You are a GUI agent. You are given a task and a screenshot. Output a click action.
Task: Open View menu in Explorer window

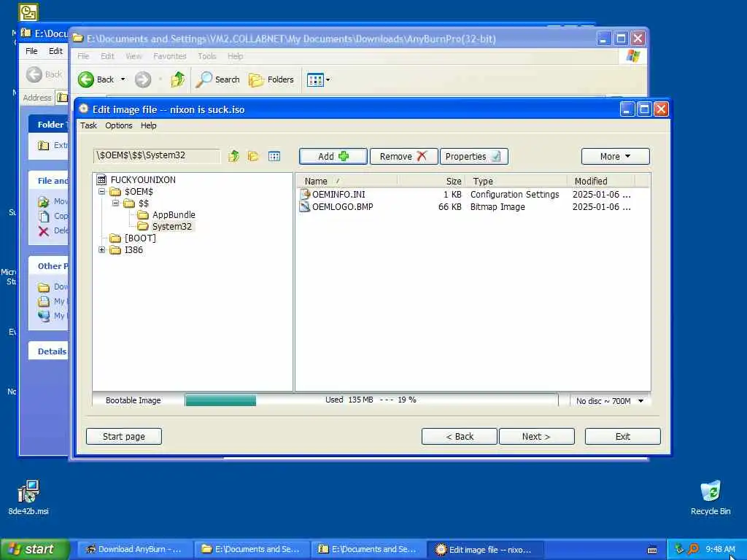click(134, 56)
